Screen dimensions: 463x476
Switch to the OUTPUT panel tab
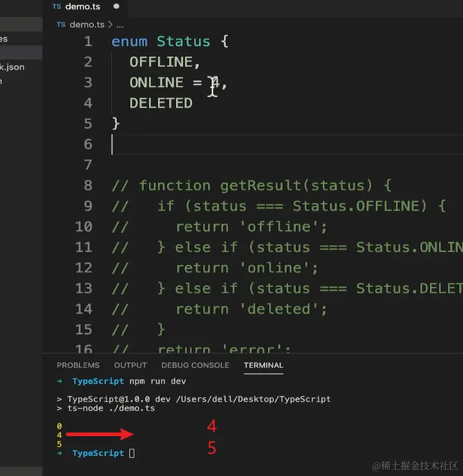(130, 365)
